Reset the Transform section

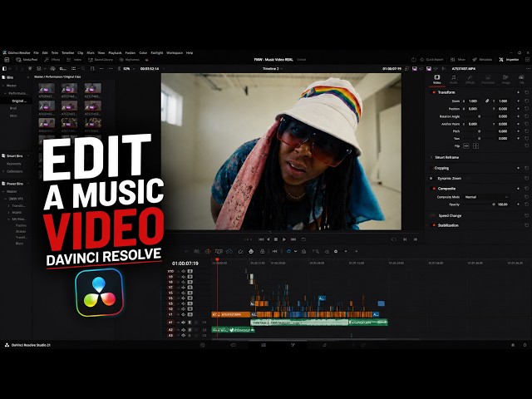point(526,92)
